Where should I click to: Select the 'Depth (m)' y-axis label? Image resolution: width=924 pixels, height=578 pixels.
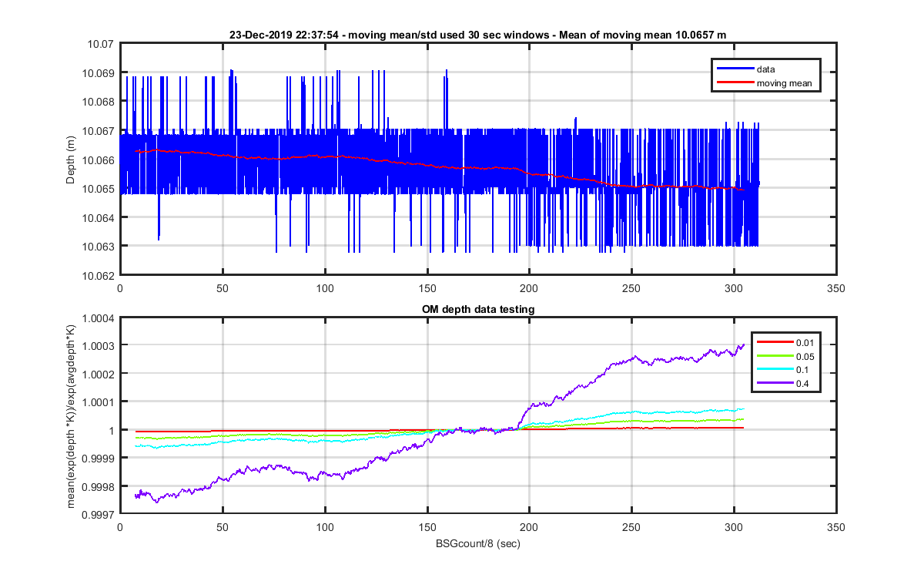point(71,159)
